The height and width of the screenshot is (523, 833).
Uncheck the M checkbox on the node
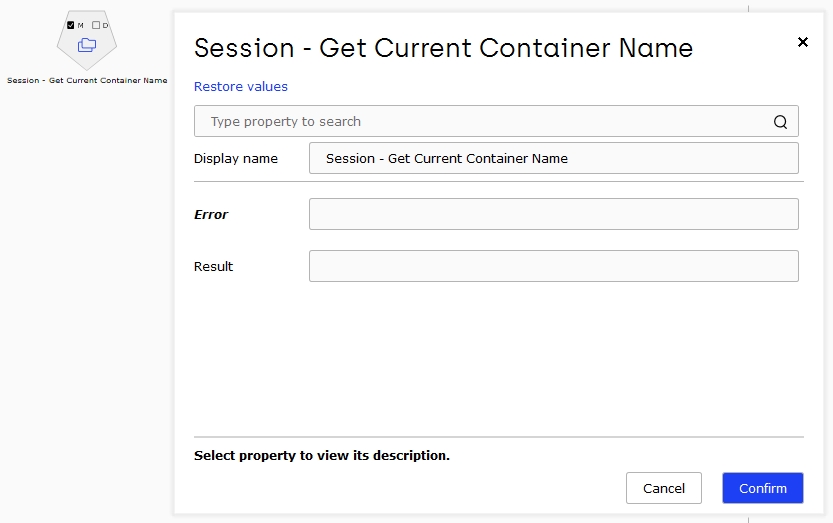[x=71, y=25]
